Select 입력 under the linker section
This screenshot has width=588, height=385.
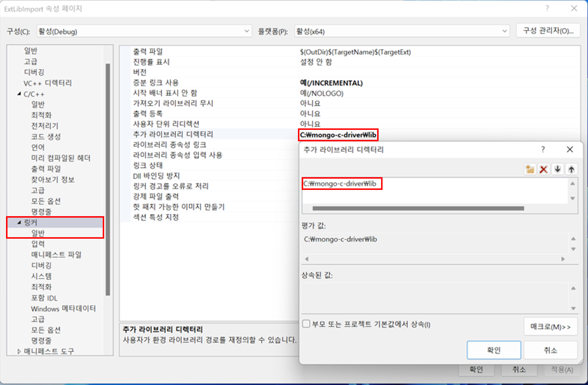[38, 244]
